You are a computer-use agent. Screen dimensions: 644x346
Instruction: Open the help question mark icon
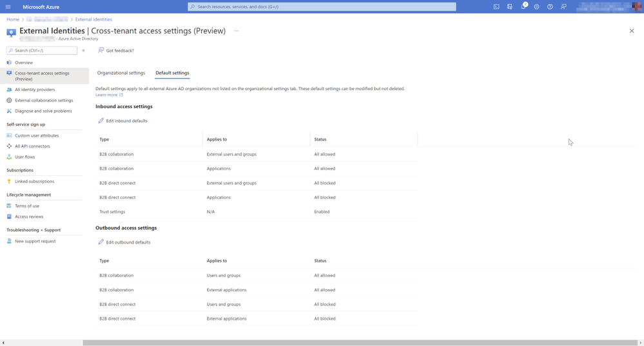coord(550,7)
